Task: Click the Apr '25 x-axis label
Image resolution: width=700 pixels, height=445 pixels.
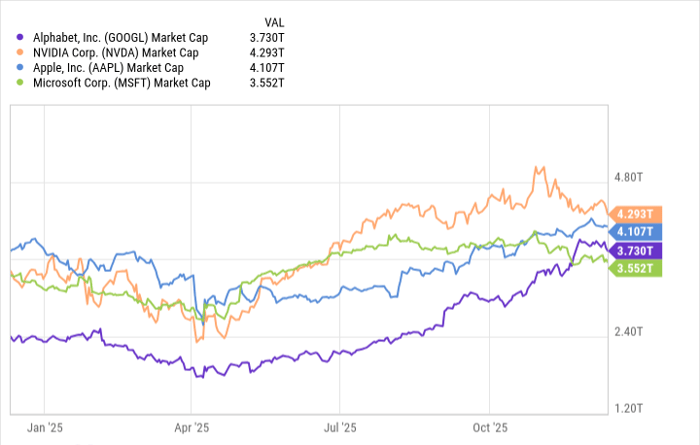Action: (190, 427)
